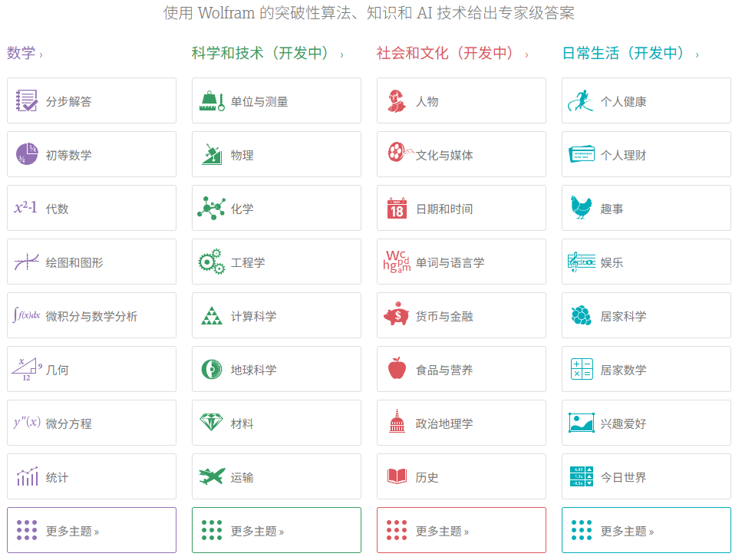Click the 化学 molecule icon
Image resolution: width=742 pixels, height=560 pixels.
point(211,208)
